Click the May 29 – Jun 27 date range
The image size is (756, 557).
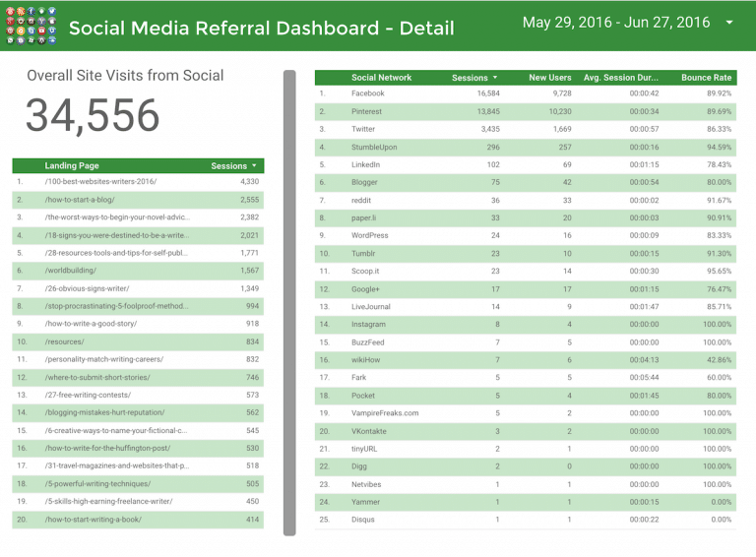[615, 23]
